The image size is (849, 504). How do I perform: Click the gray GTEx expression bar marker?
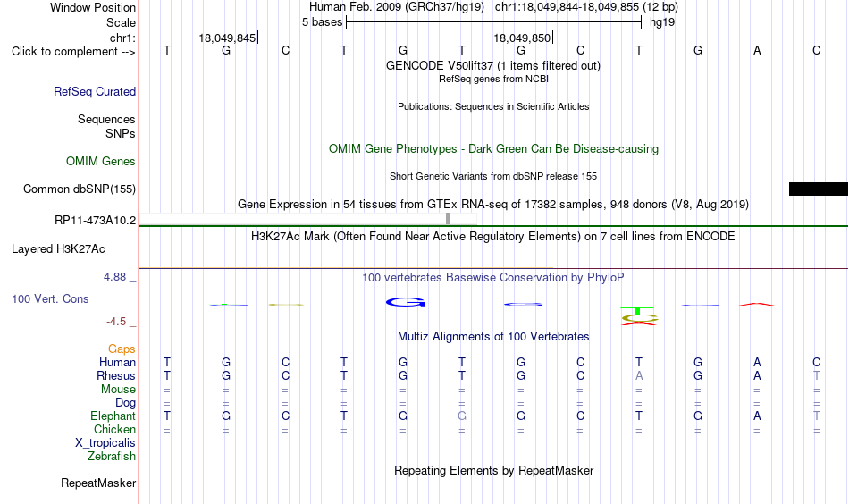(x=448, y=218)
